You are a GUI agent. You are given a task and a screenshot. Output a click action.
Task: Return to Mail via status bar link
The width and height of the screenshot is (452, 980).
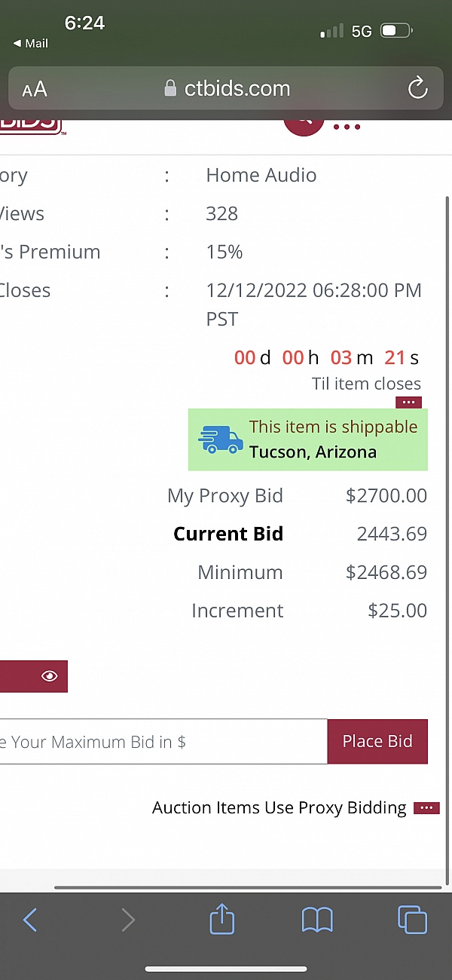(x=29, y=43)
